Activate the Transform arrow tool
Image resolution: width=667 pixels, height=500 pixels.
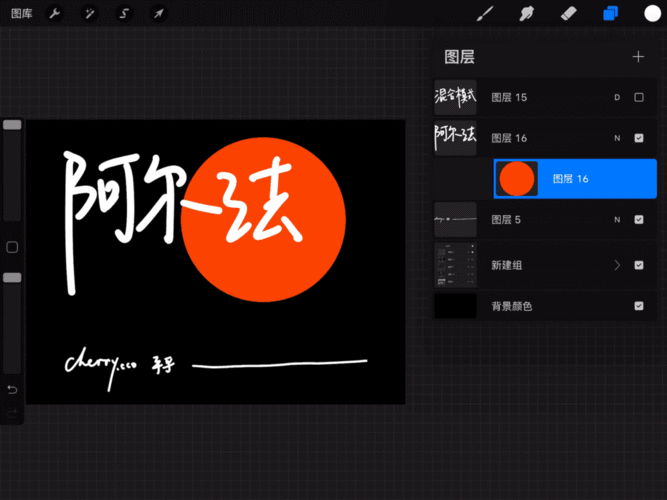[159, 14]
